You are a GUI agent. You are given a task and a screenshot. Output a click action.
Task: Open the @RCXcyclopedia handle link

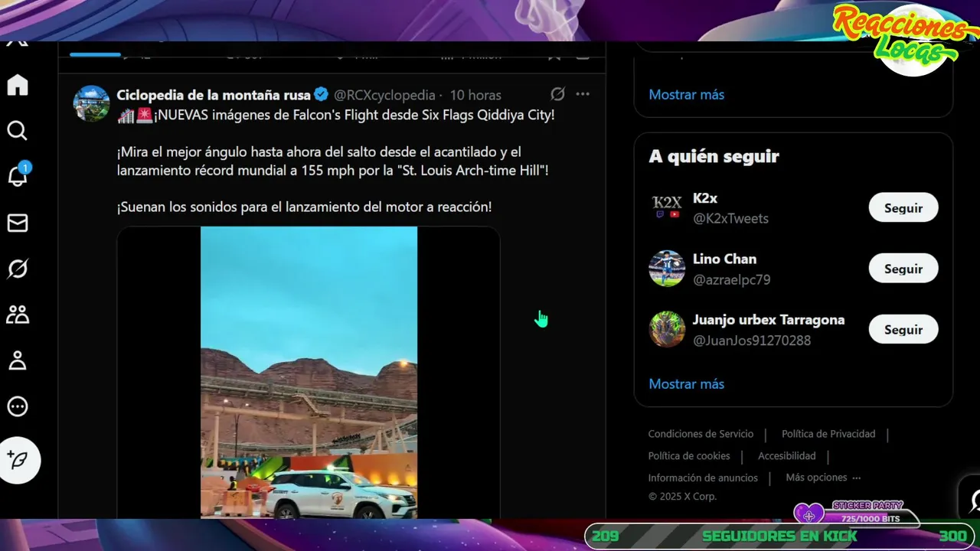tap(384, 95)
